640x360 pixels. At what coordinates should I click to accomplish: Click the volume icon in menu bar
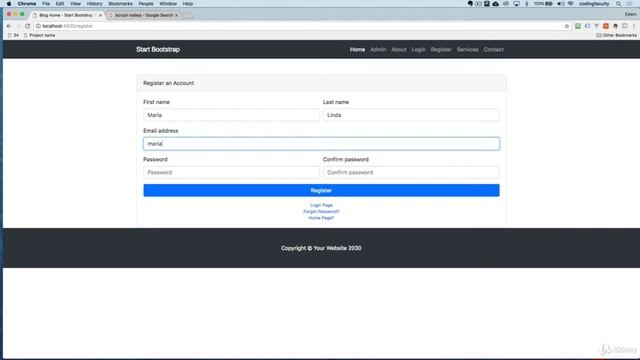point(560,4)
